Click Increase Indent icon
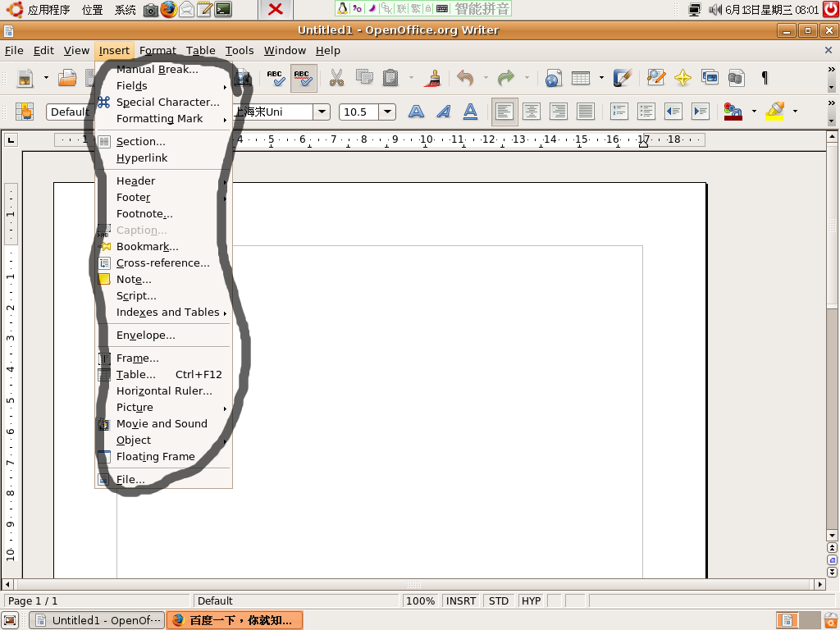This screenshot has height=630, width=840. tap(701, 112)
